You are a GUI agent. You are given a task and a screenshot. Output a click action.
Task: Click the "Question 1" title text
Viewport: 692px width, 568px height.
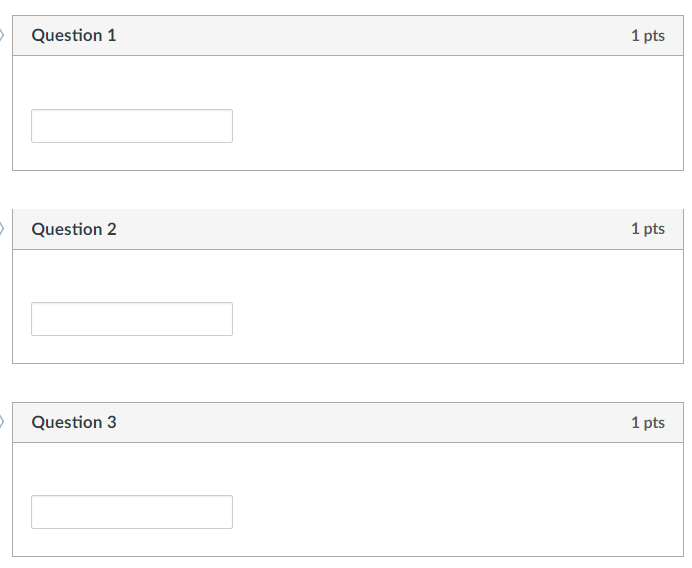74,36
